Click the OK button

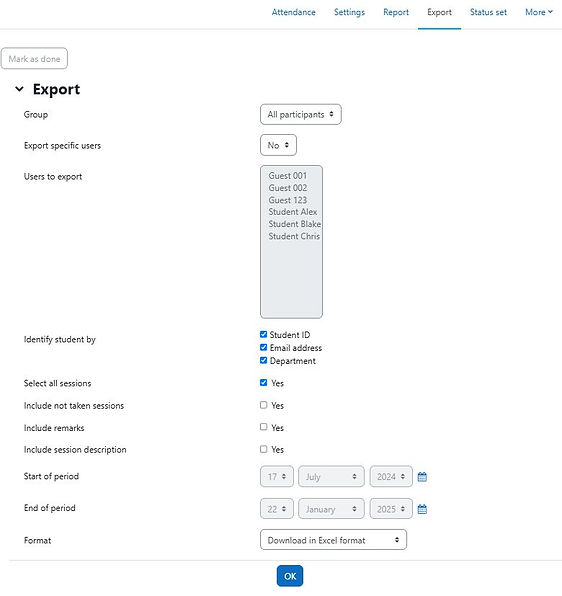coord(290,576)
